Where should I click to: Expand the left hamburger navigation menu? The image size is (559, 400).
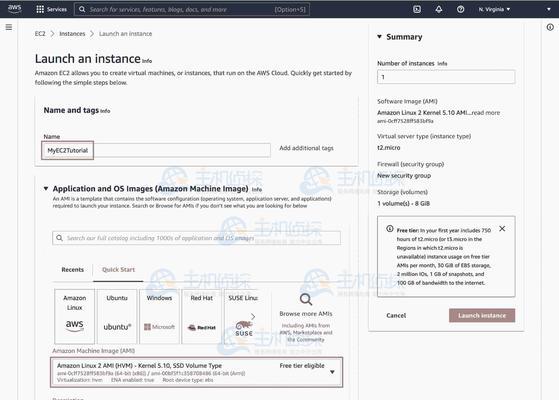(x=9, y=27)
